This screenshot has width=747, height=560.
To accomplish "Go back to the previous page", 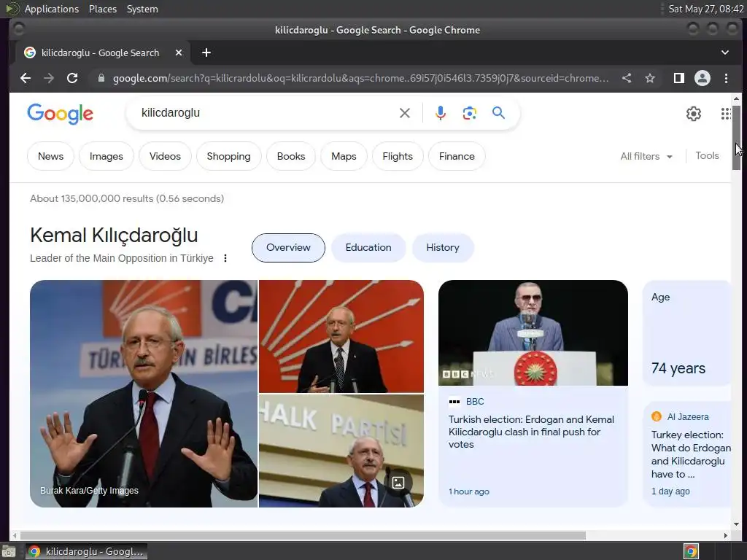I will click(x=26, y=78).
